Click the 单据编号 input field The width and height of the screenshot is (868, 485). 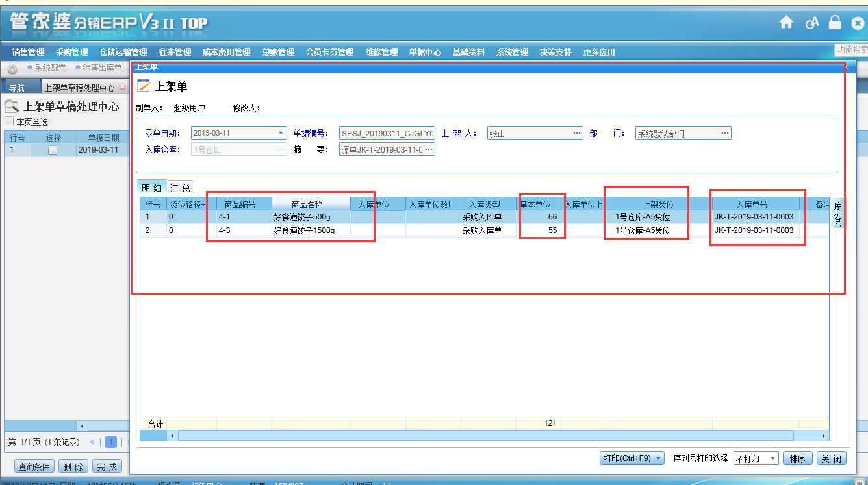[387, 133]
